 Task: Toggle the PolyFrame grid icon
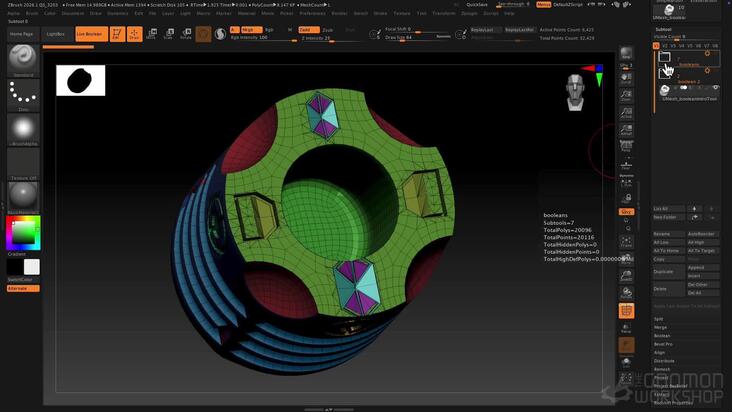(x=626, y=311)
